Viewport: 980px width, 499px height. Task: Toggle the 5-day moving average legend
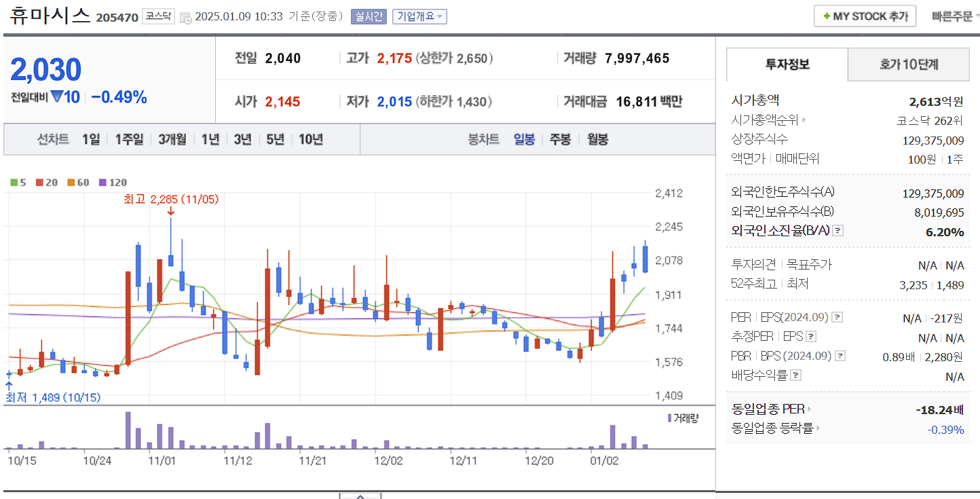coord(14,182)
